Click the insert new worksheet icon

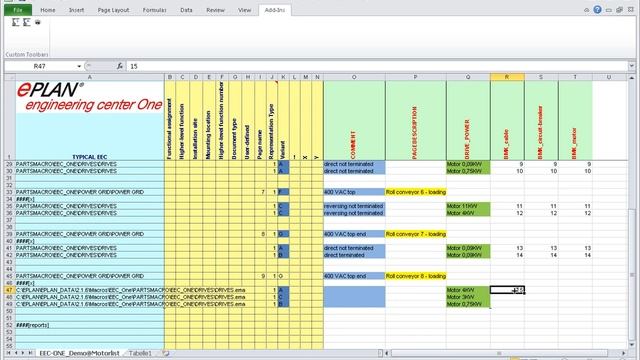[x=166, y=353]
